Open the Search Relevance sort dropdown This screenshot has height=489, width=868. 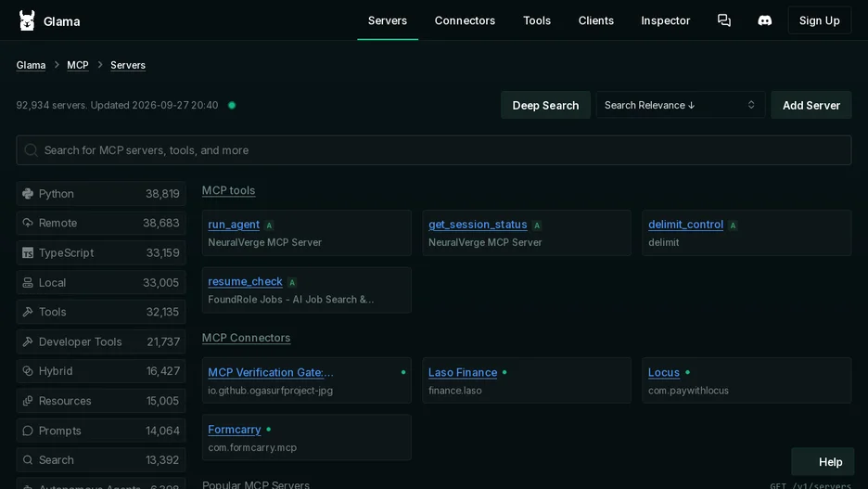pos(681,105)
